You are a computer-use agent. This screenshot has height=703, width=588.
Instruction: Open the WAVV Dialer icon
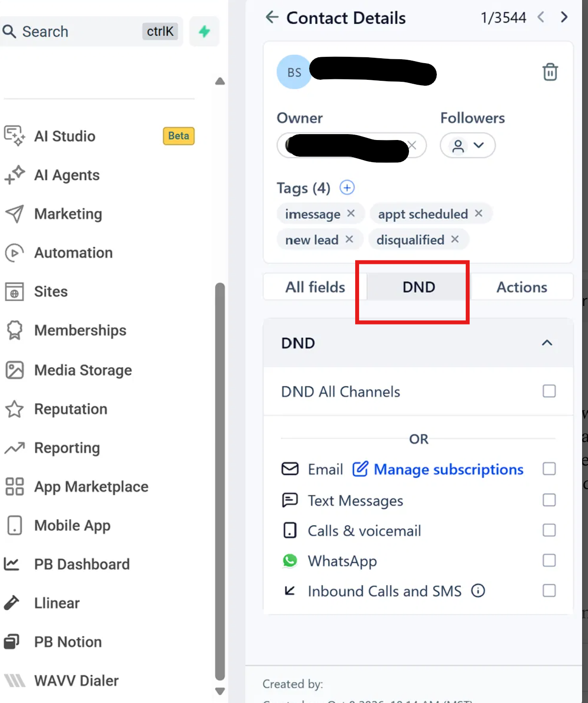pos(14,680)
